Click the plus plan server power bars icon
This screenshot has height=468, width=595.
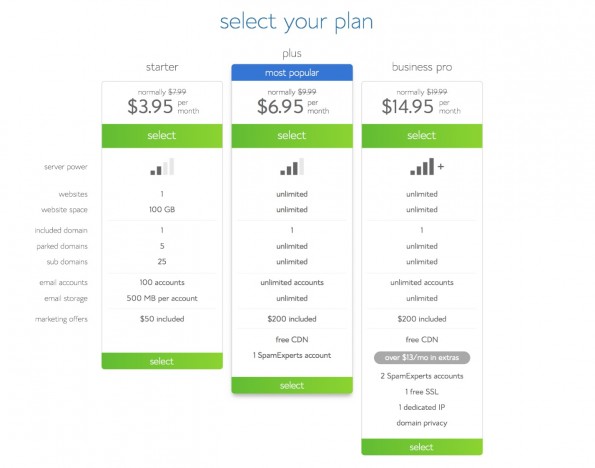[x=292, y=167]
